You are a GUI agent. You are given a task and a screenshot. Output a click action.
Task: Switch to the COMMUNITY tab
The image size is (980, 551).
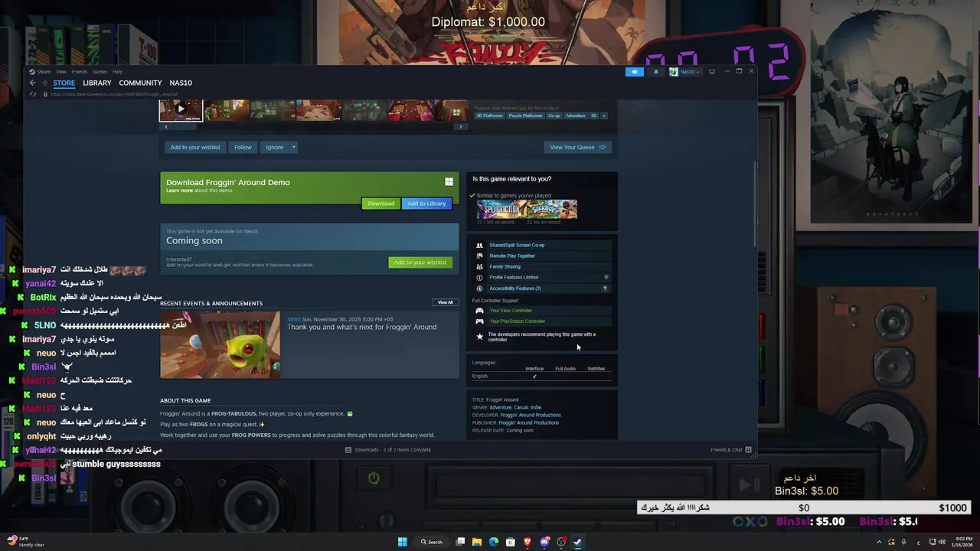[x=140, y=83]
